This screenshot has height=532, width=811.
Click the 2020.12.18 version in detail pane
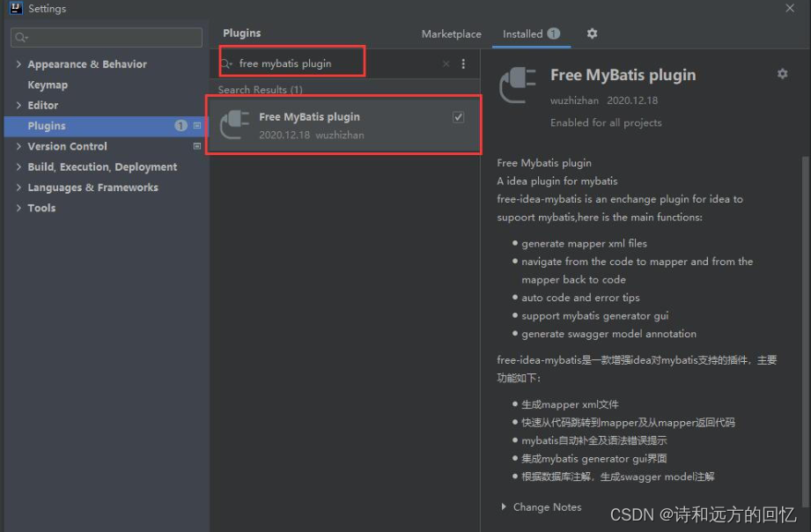632,100
